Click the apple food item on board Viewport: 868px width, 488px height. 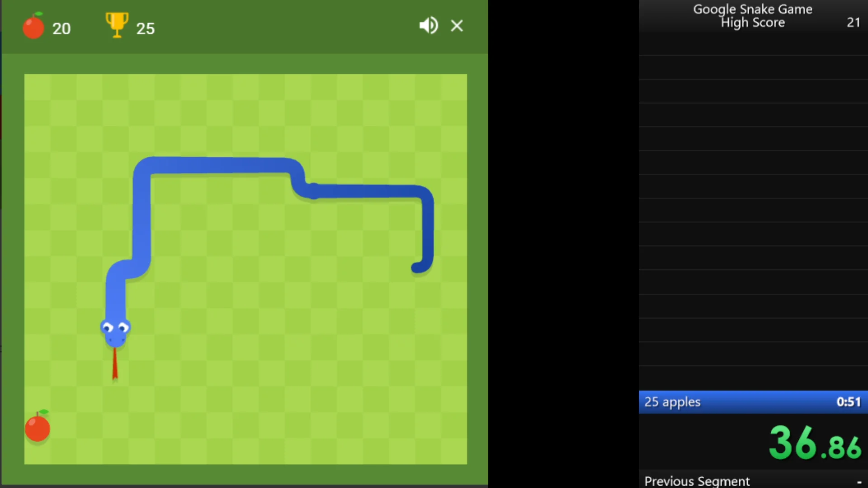37,428
